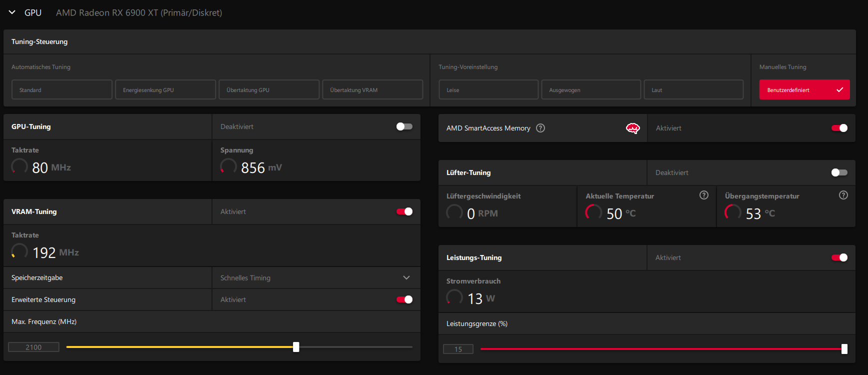Click the Manuelles Tuning label
This screenshot has width=868, height=375.
click(782, 67)
